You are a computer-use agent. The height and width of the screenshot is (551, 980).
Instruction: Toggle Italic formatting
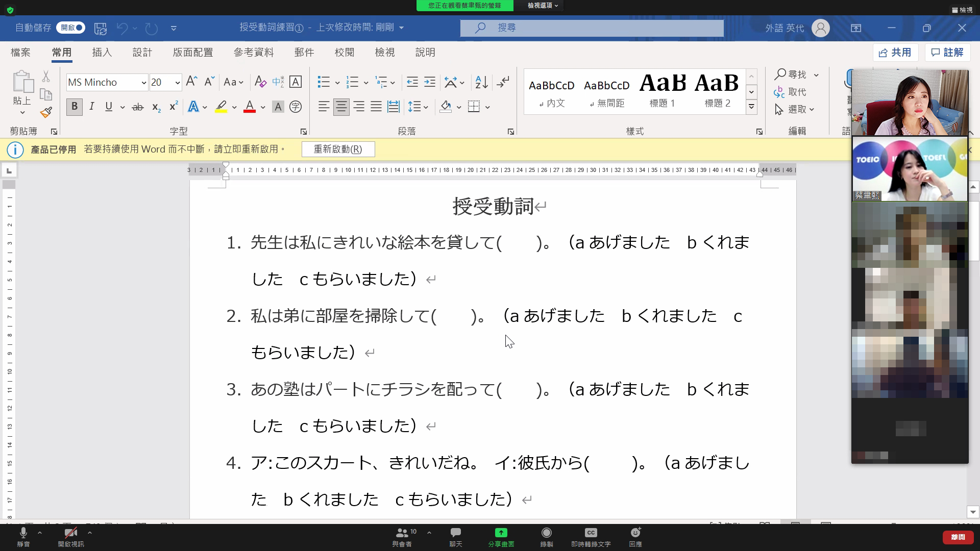click(92, 106)
